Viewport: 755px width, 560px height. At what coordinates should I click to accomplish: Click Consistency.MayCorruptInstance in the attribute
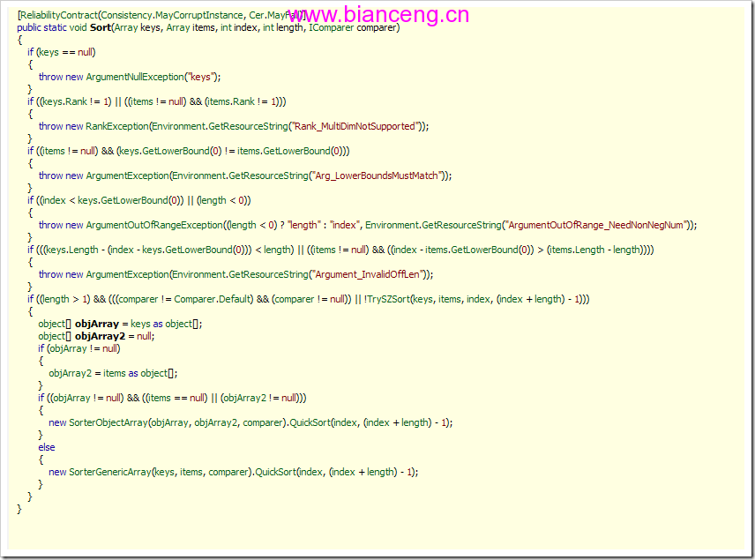[172, 15]
